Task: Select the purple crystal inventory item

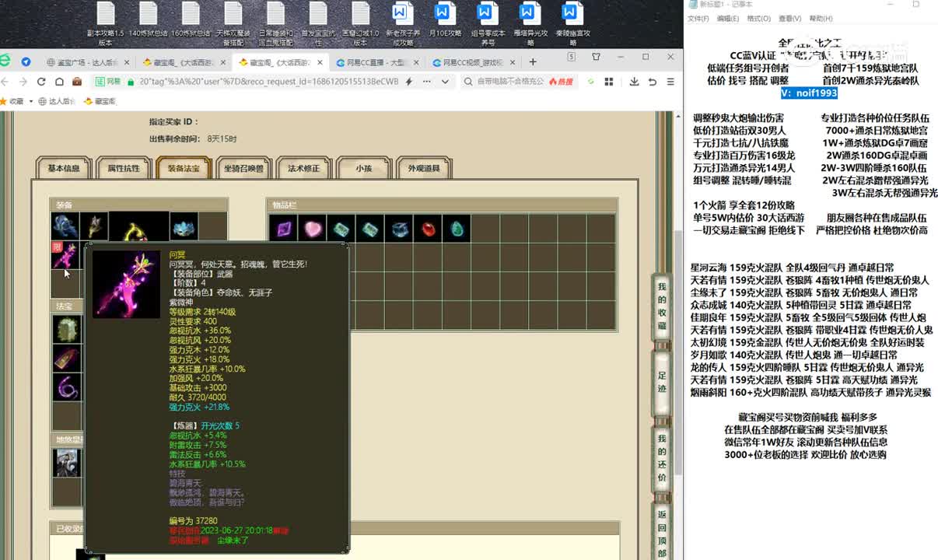Action: 283,229
